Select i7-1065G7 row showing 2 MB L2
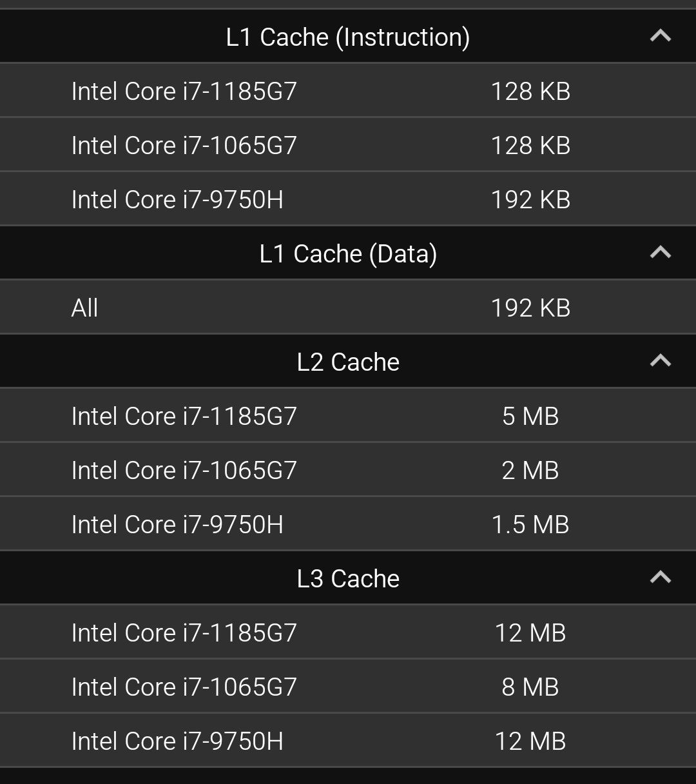This screenshot has height=784, width=696. click(x=348, y=470)
